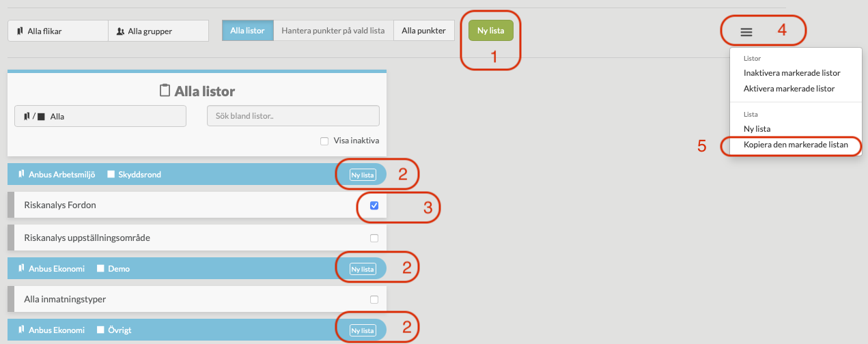Click the square group icon beside Övrigt

coord(100,330)
